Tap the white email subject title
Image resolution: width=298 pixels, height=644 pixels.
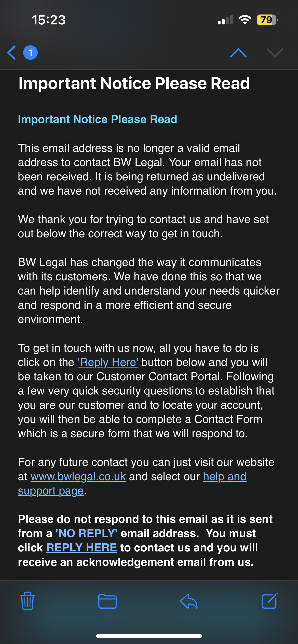[x=134, y=83]
